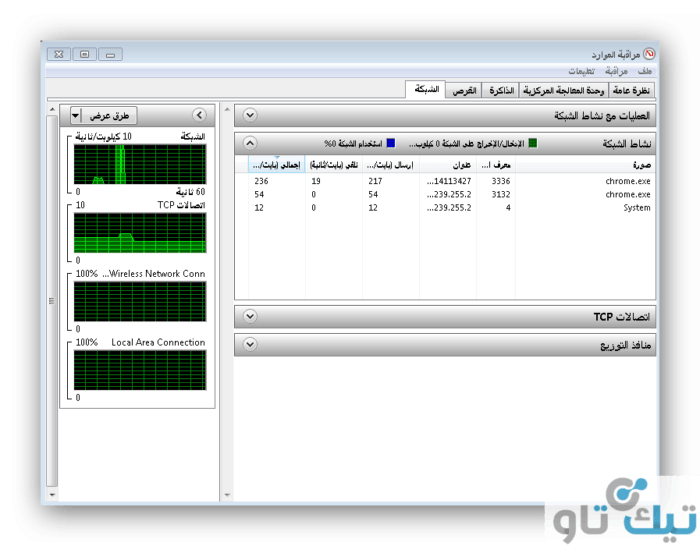Open the Monitor menu (مراقبة)
The image size is (700, 546).
click(x=616, y=72)
